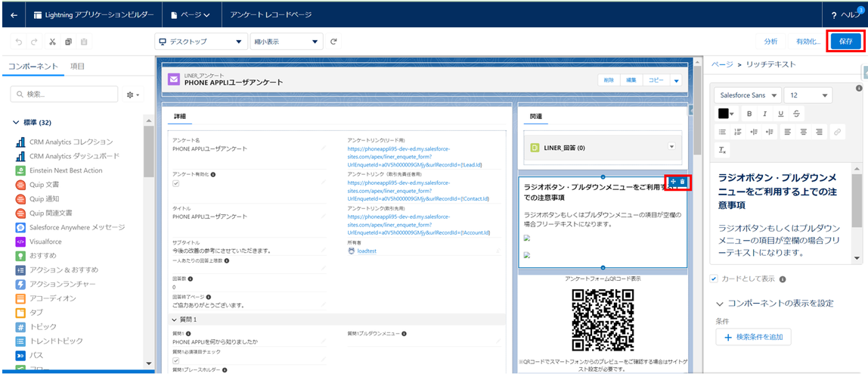Toggle underline formatting in the rich text editor

pos(780,114)
